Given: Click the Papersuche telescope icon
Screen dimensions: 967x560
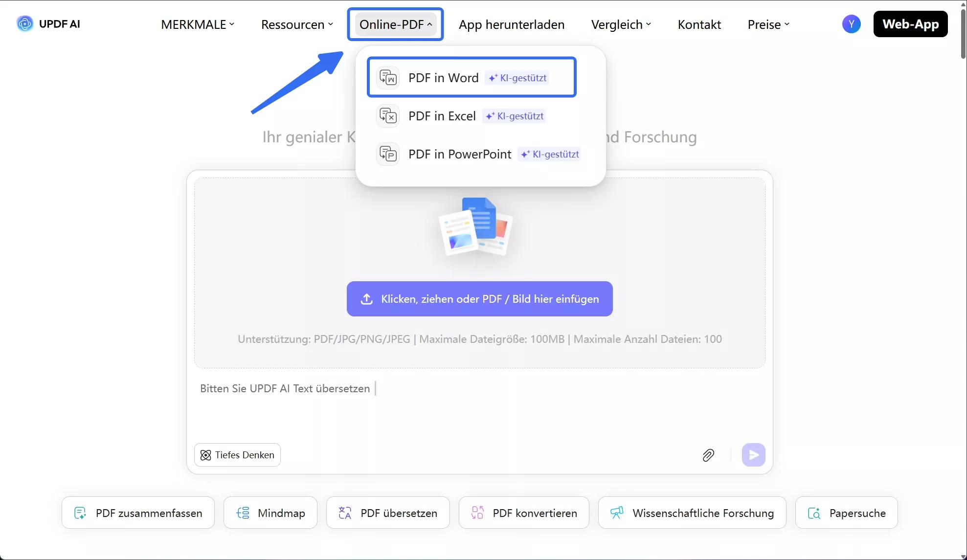Looking at the screenshot, I should 814,513.
